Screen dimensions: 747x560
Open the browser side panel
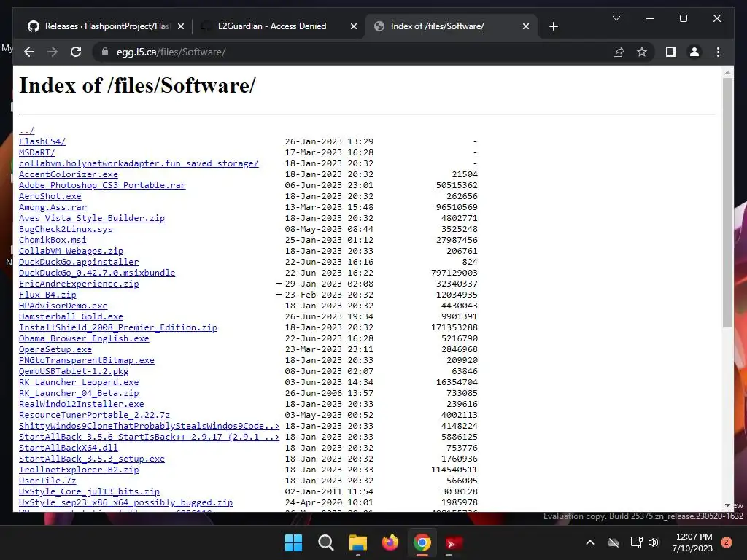[x=671, y=52]
